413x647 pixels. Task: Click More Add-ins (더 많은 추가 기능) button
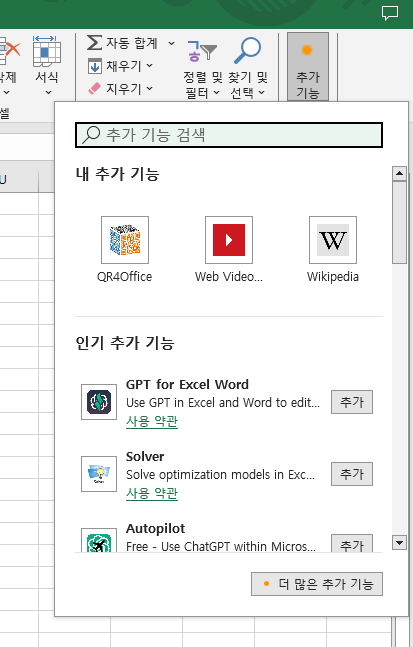click(x=317, y=584)
